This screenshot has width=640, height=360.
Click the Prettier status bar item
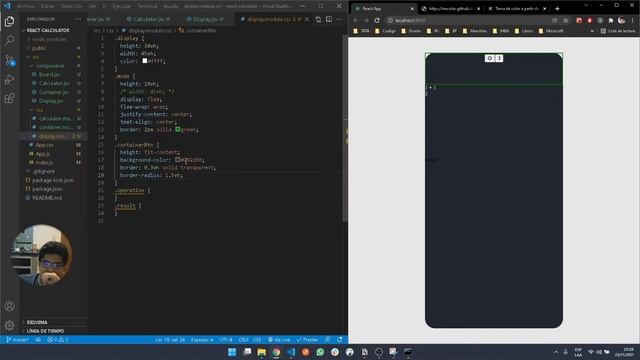pos(307,340)
